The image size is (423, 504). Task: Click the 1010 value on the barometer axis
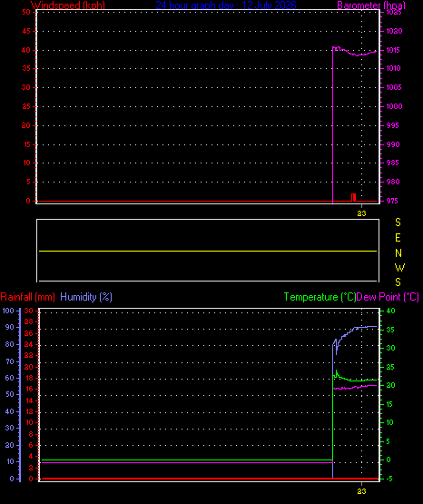393,68
